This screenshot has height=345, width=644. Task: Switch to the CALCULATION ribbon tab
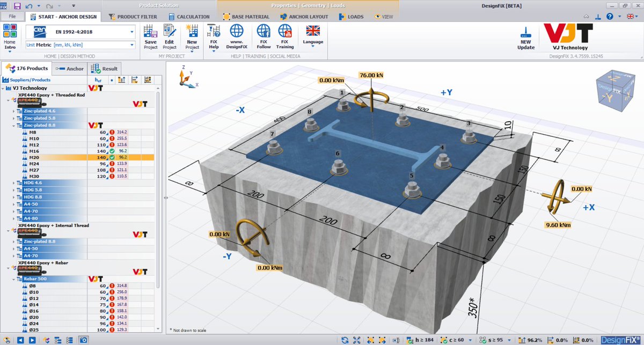pyautogui.click(x=188, y=17)
